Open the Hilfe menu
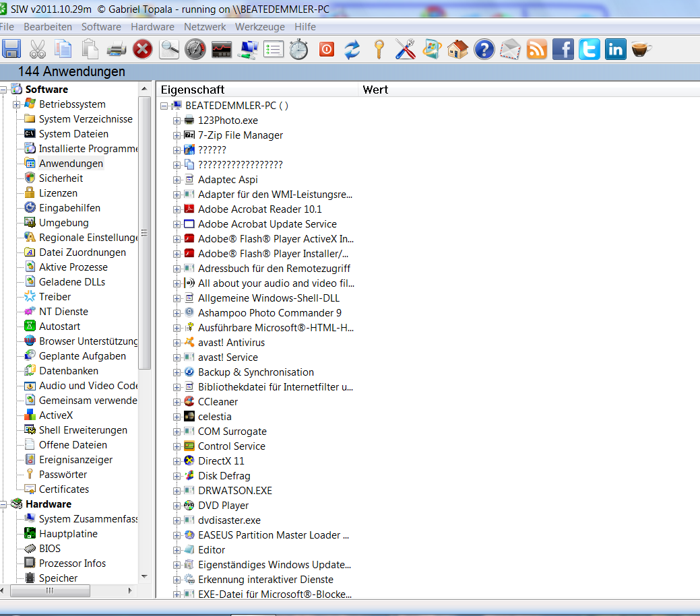 point(305,27)
